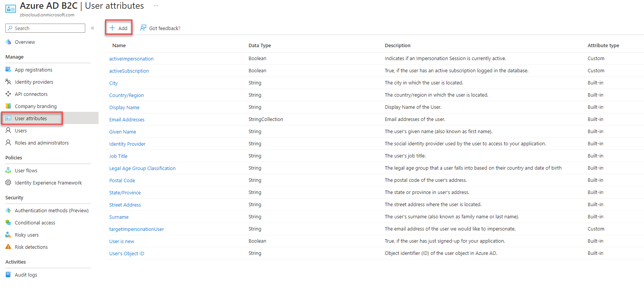Click the Add button to create an attribute

[118, 28]
